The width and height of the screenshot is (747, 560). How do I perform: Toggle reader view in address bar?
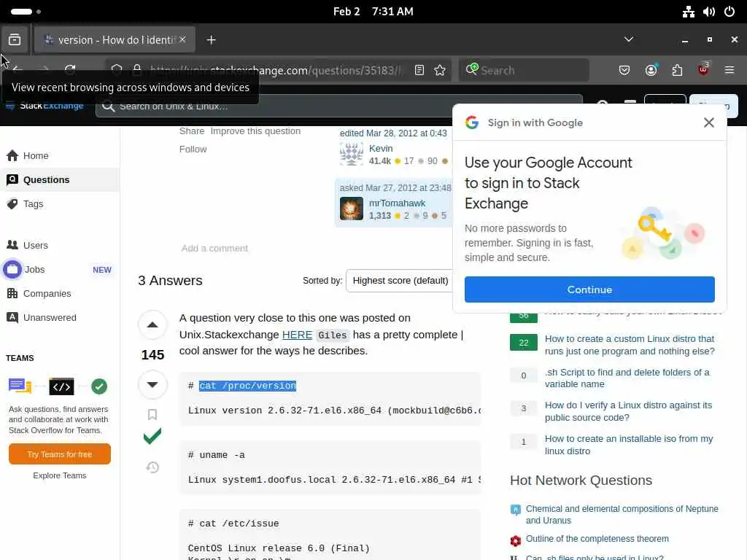click(419, 71)
